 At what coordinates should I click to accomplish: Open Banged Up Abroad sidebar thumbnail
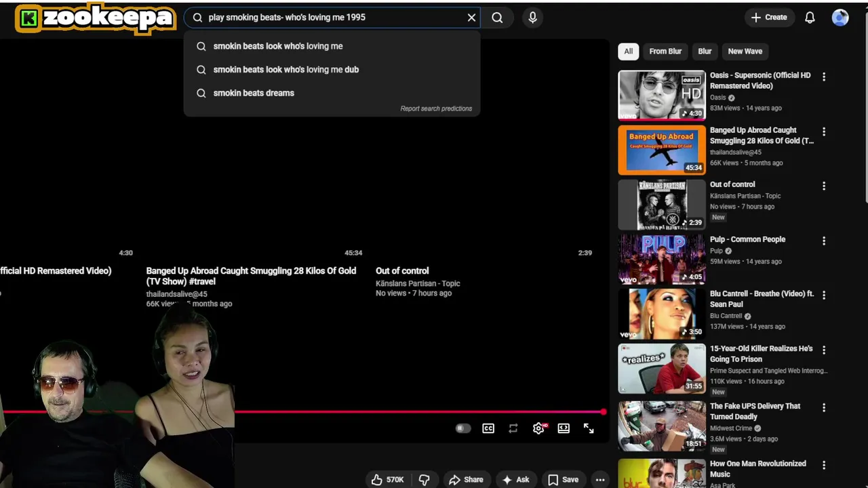pyautogui.click(x=662, y=150)
